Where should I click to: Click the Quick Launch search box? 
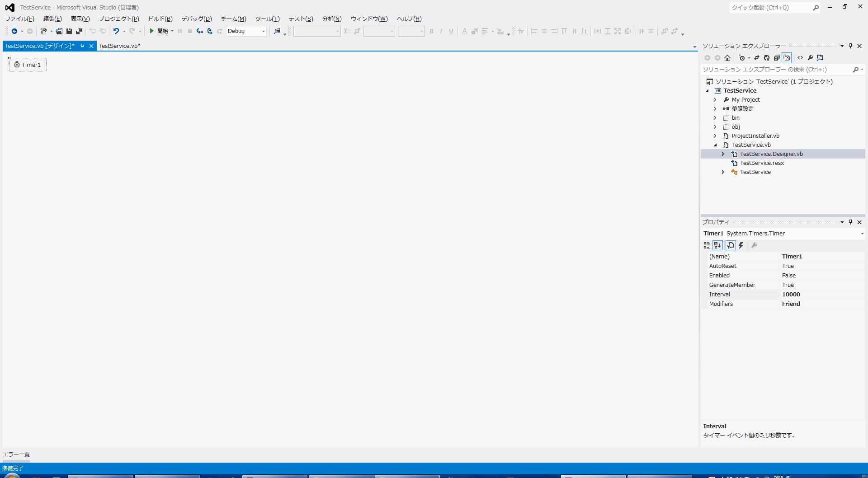pos(770,8)
